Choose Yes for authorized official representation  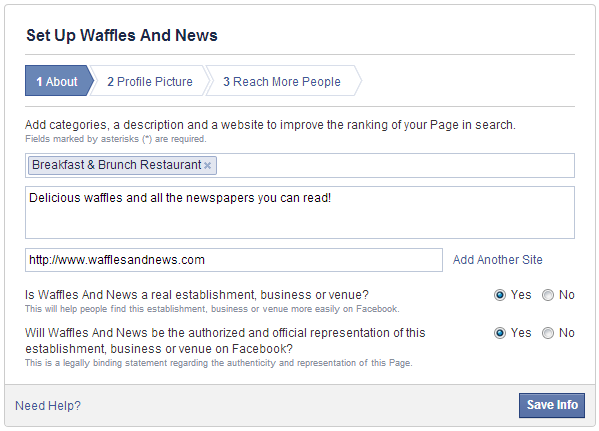coord(500,333)
